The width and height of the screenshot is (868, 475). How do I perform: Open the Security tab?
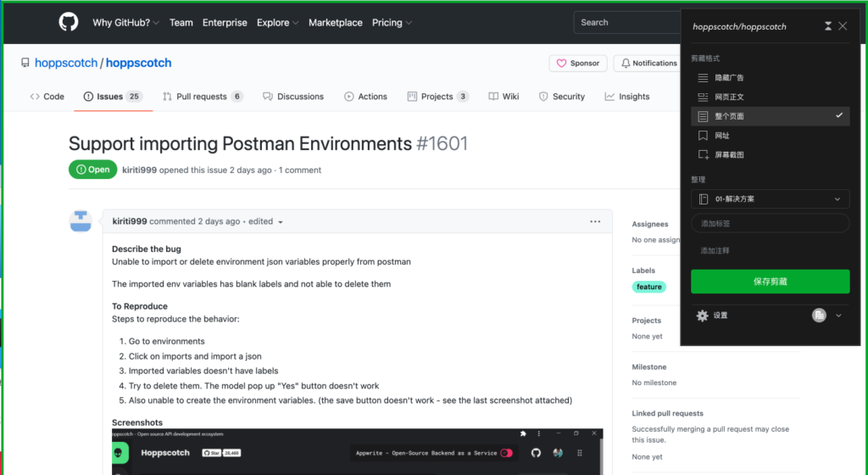click(562, 97)
